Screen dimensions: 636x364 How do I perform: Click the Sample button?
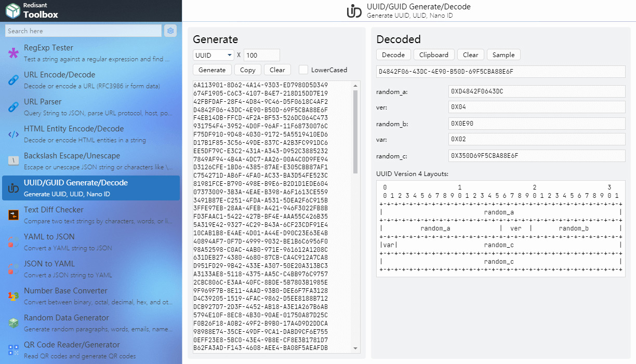(504, 55)
